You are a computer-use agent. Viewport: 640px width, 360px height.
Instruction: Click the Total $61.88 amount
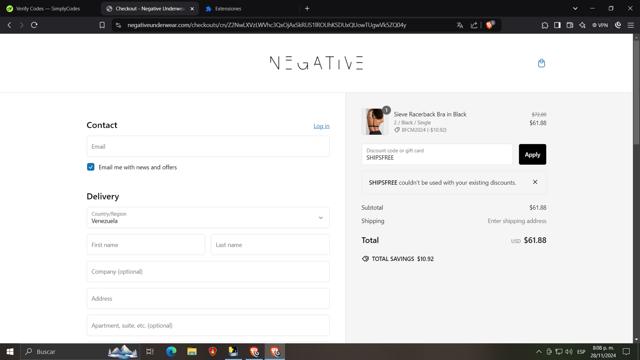pyautogui.click(x=535, y=240)
